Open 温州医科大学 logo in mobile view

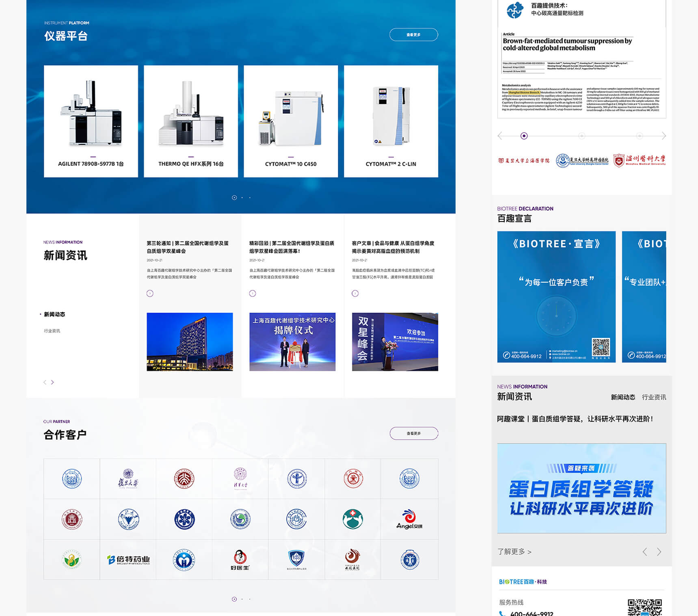(640, 160)
